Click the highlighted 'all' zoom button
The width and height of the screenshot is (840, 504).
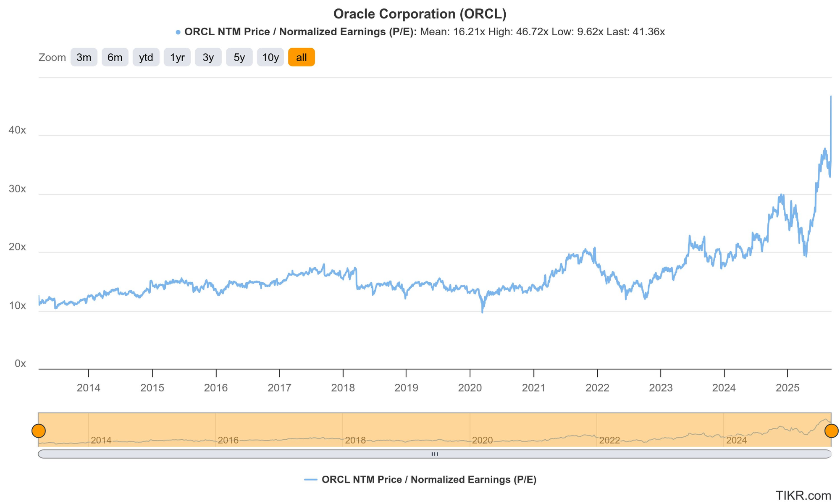[x=301, y=58]
